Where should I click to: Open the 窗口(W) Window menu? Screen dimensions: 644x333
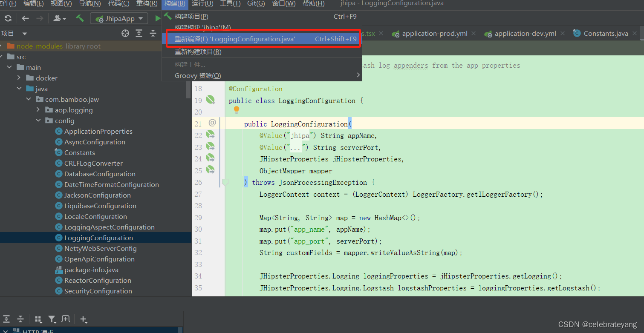tap(284, 3)
